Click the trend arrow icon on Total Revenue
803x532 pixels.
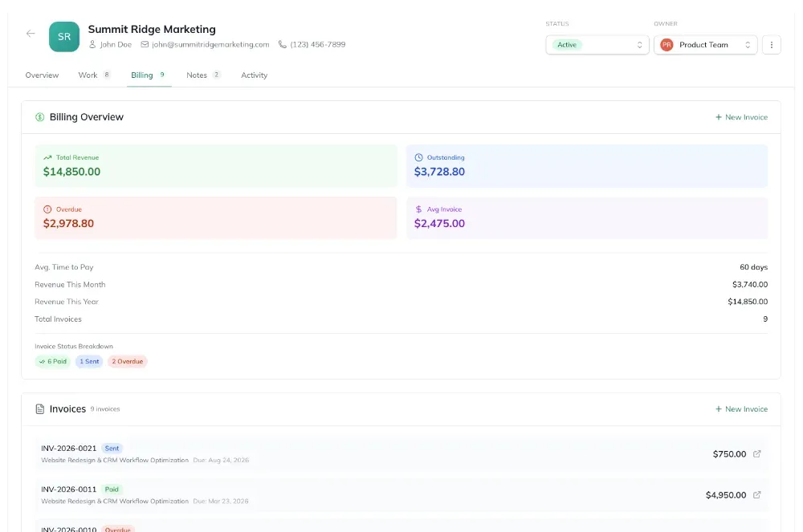click(x=47, y=157)
